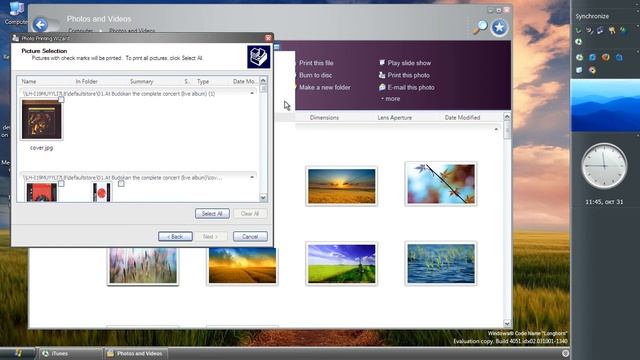
Task: Click Make a new folder link
Action: pyautogui.click(x=324, y=87)
